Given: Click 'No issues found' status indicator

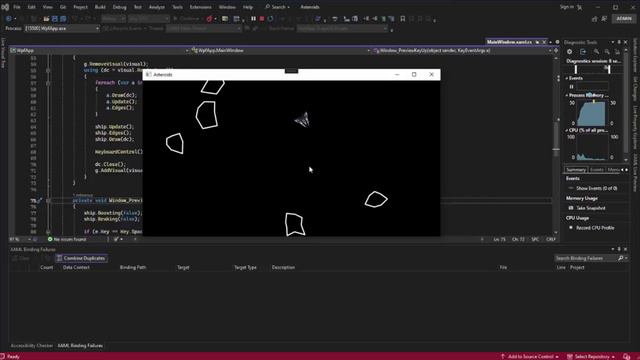Looking at the screenshot, I should (67, 239).
